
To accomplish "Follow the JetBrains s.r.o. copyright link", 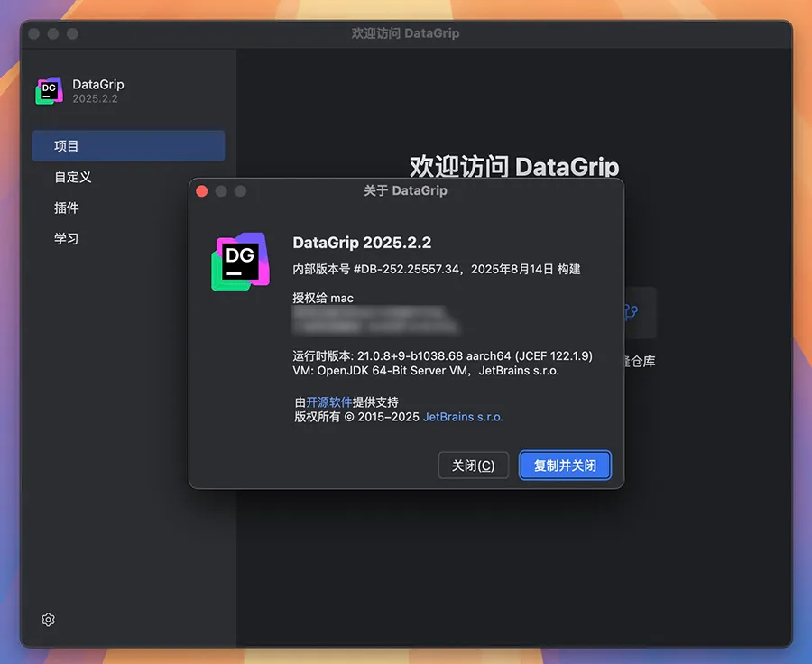I will coord(463,417).
